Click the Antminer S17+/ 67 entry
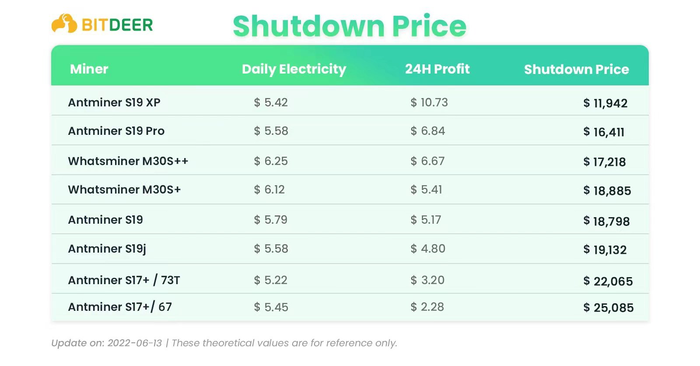This screenshot has height=366, width=700. coord(120,307)
